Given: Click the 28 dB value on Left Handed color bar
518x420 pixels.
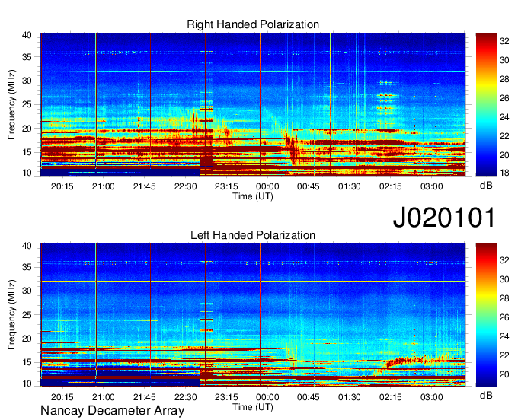Looking at the screenshot, I should coord(504,298).
